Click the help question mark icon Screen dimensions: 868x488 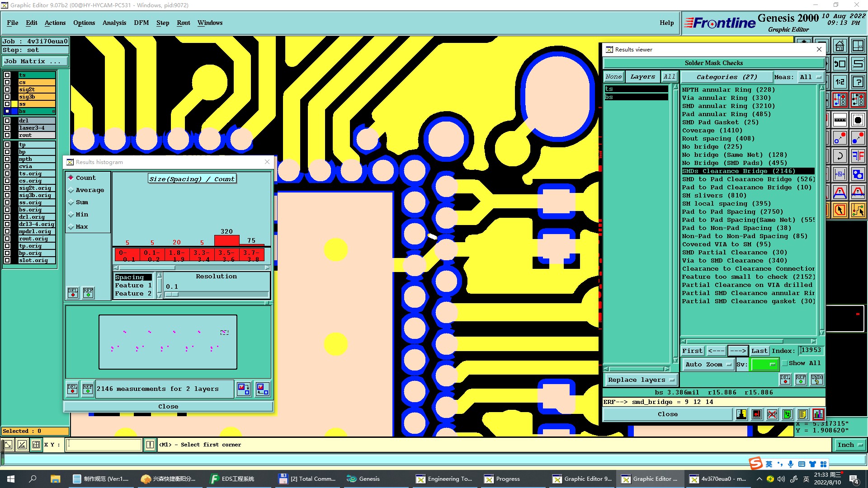(858, 82)
